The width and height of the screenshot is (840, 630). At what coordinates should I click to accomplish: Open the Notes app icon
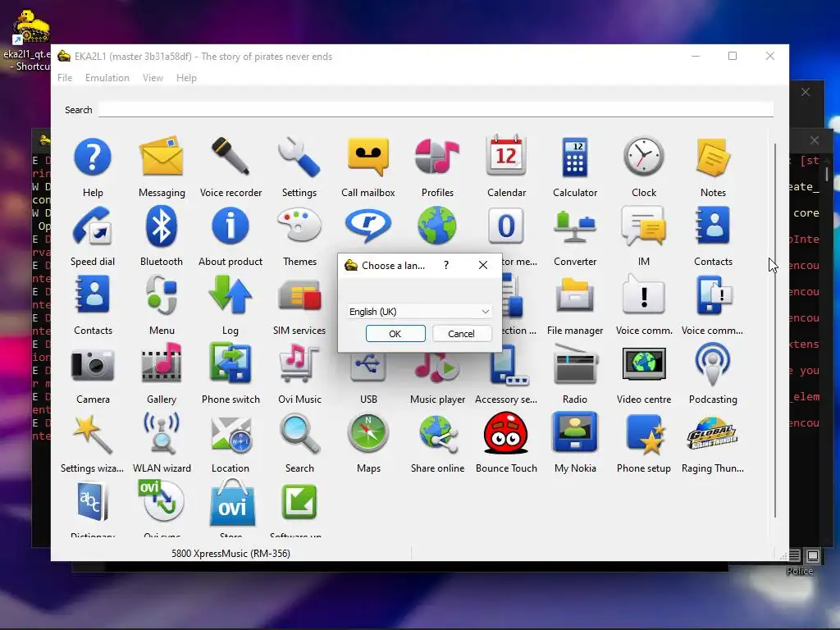pyautogui.click(x=713, y=157)
